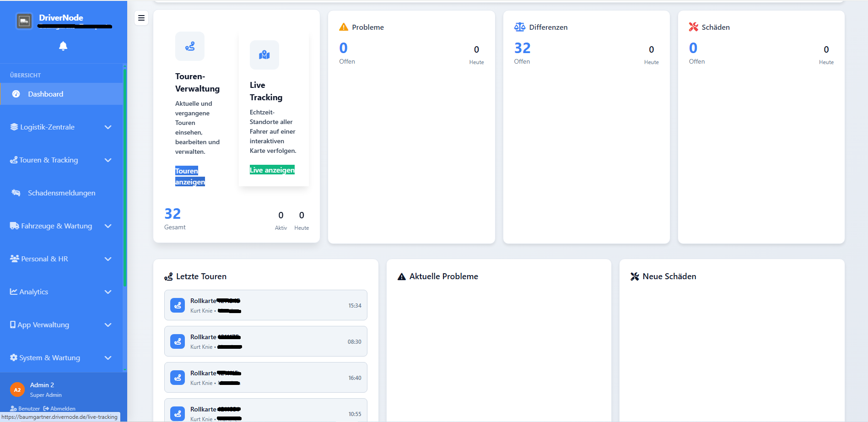
Task: Click Live anzeigen green button
Action: (x=272, y=170)
